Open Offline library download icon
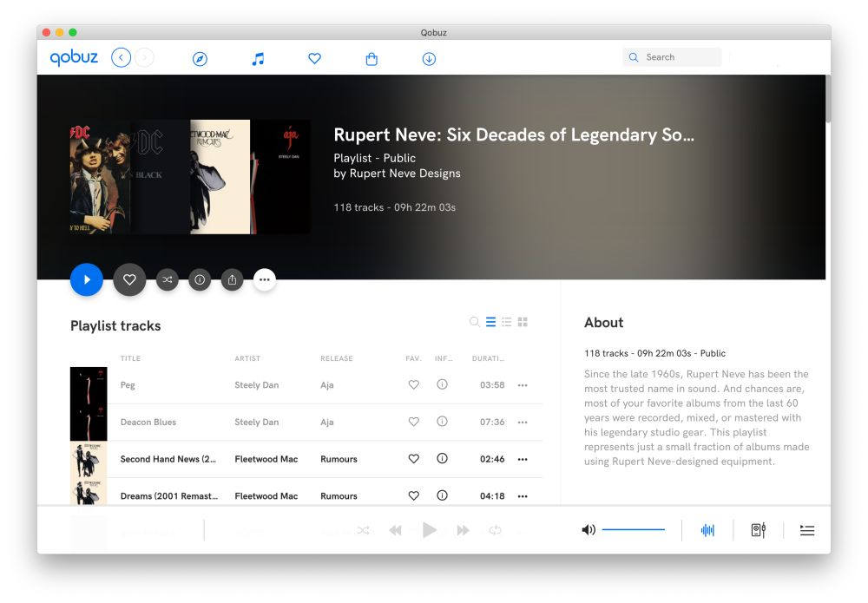The height and width of the screenshot is (603, 868). tap(429, 59)
